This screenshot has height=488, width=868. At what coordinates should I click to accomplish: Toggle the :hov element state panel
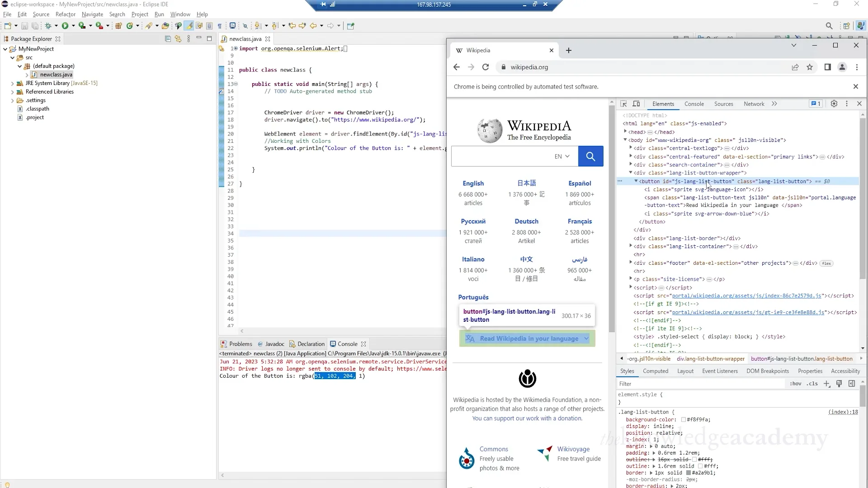click(795, 384)
